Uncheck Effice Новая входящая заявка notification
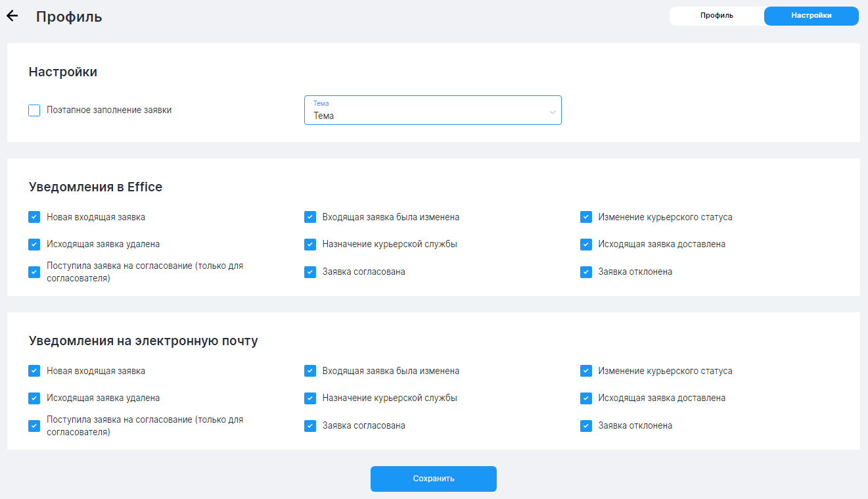Viewport: 868px width, 499px height. pos(34,217)
